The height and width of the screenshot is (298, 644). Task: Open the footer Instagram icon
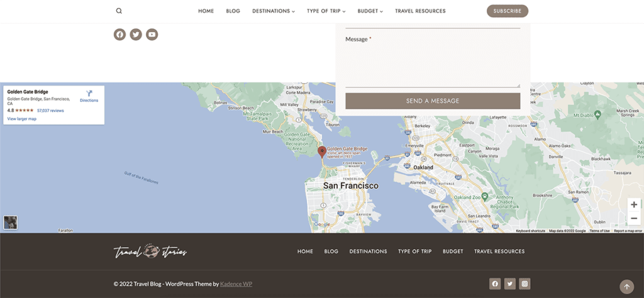click(525, 284)
